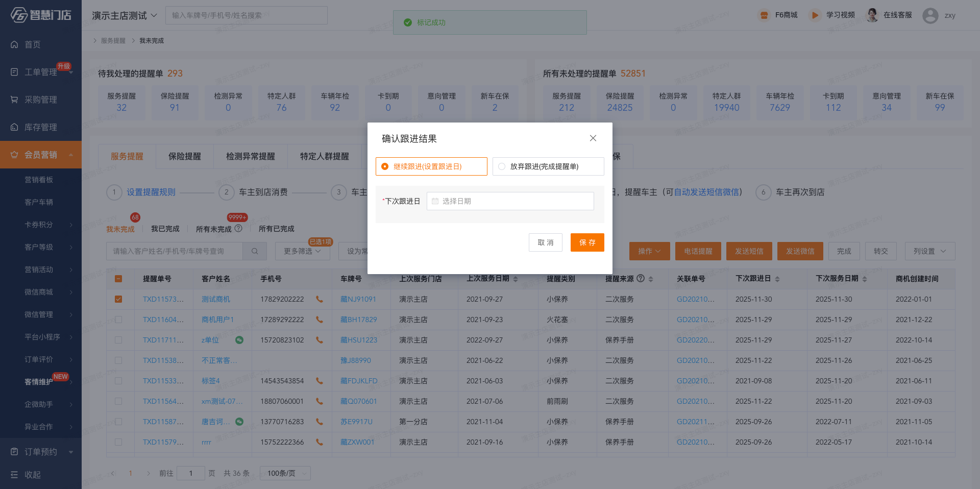The height and width of the screenshot is (489, 980).
Task: Click the help icon next to 提醒来源
Action: click(641, 279)
